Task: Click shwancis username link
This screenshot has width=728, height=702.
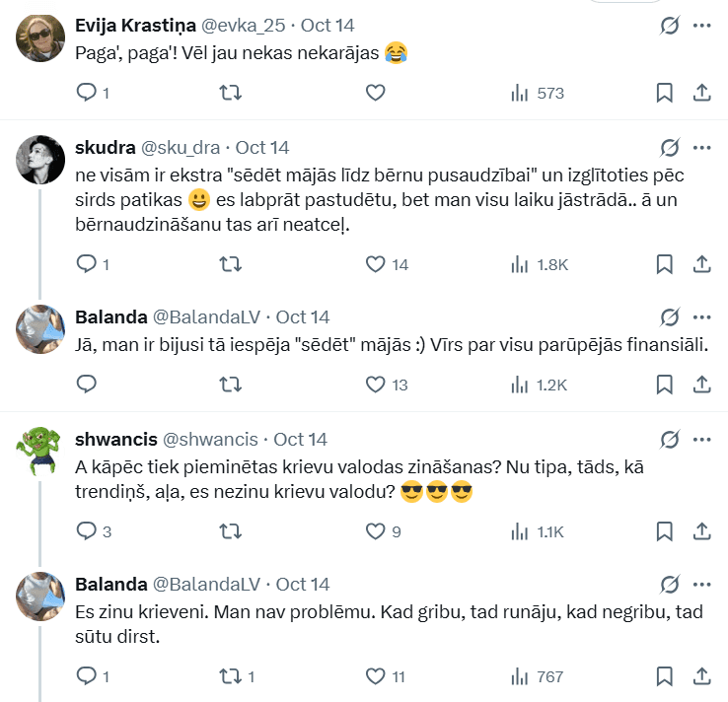Action: (112, 439)
